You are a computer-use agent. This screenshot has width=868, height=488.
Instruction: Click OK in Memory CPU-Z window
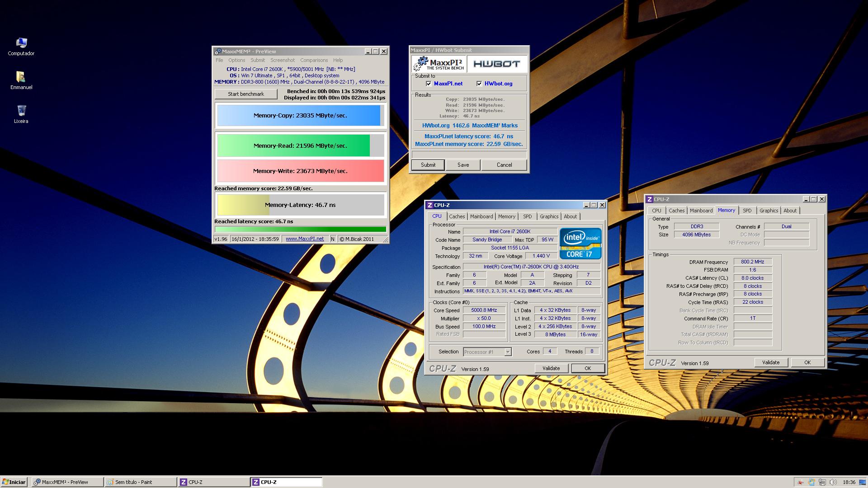pos(807,362)
